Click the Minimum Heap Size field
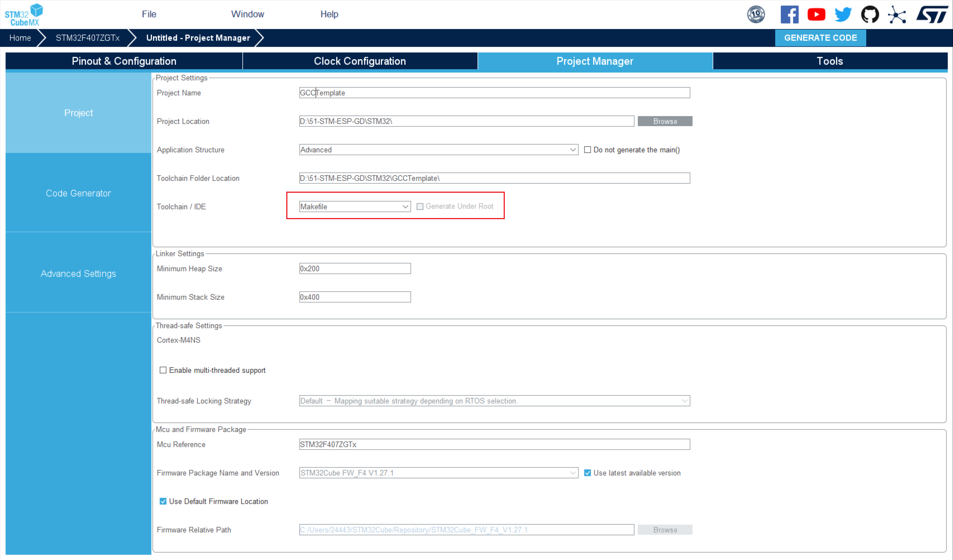The height and width of the screenshot is (560, 953). (354, 269)
